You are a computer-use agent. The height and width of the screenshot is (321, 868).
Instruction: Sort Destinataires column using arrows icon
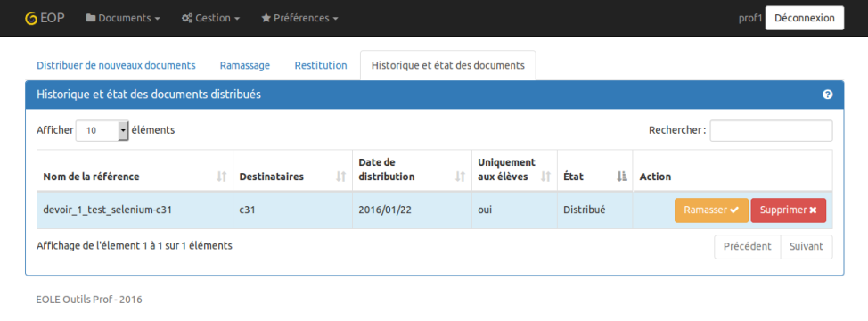(x=341, y=177)
